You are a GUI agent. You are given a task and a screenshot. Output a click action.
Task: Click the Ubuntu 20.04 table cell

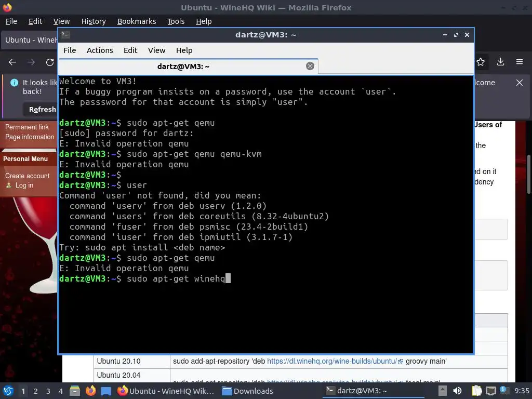point(132,375)
